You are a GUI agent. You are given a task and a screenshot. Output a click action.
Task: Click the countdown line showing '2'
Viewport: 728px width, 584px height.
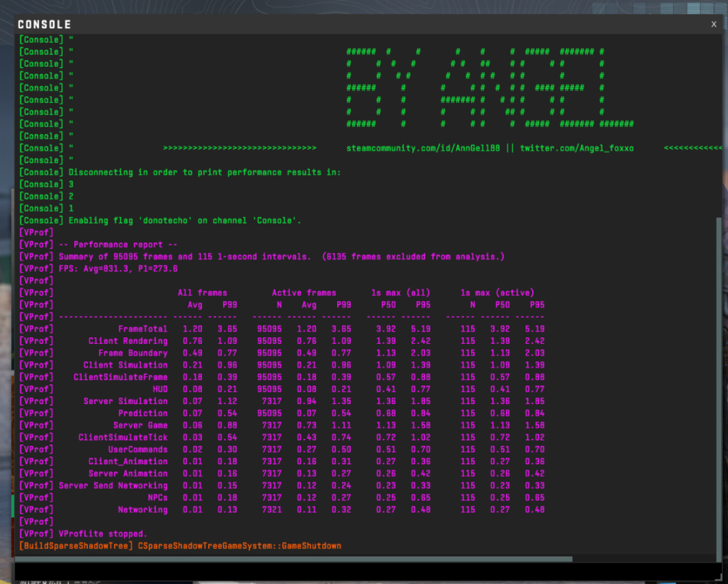pyautogui.click(x=46, y=197)
